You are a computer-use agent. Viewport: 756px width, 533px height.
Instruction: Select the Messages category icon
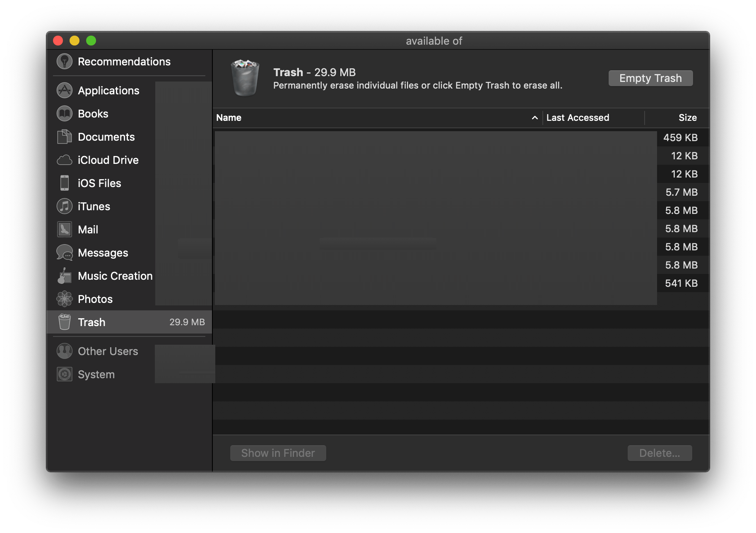pyautogui.click(x=65, y=252)
